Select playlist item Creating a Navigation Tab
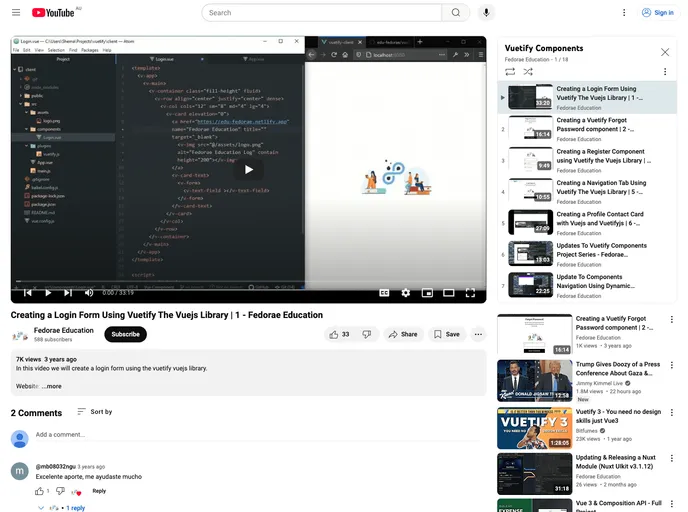This screenshot has width=688, height=512. (x=587, y=192)
